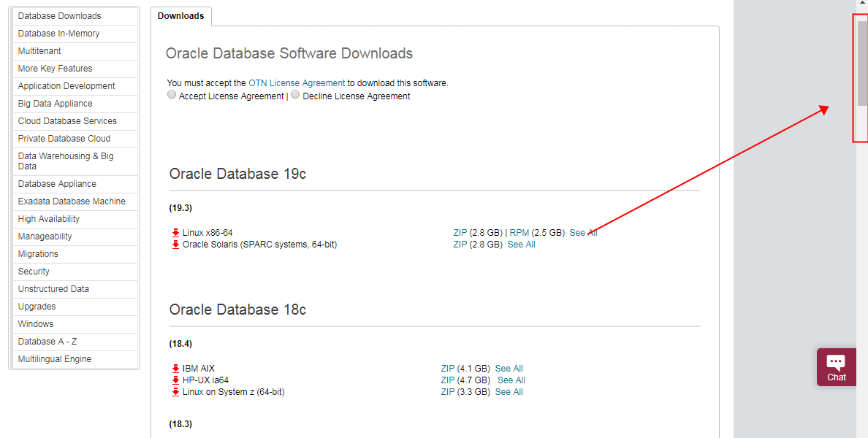The height and width of the screenshot is (438, 868).
Task: Open Cloud Database Services sidebar item
Action: [x=75, y=121]
